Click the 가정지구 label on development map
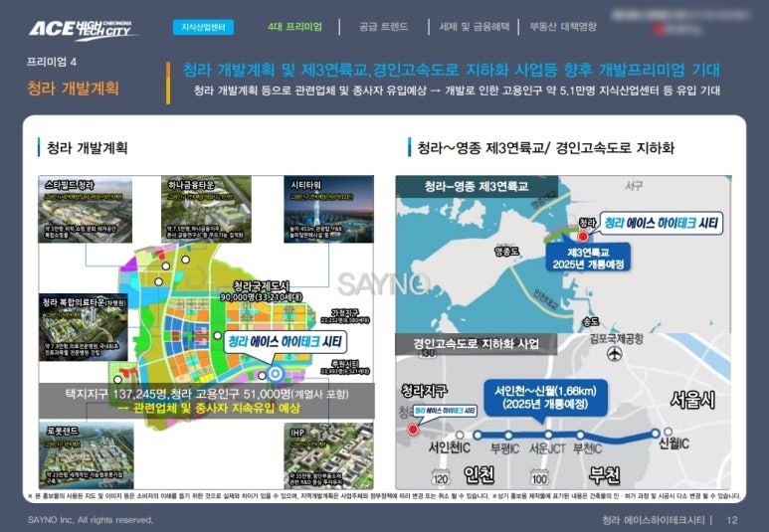Screen dimensions: 769x532 tap(345, 313)
